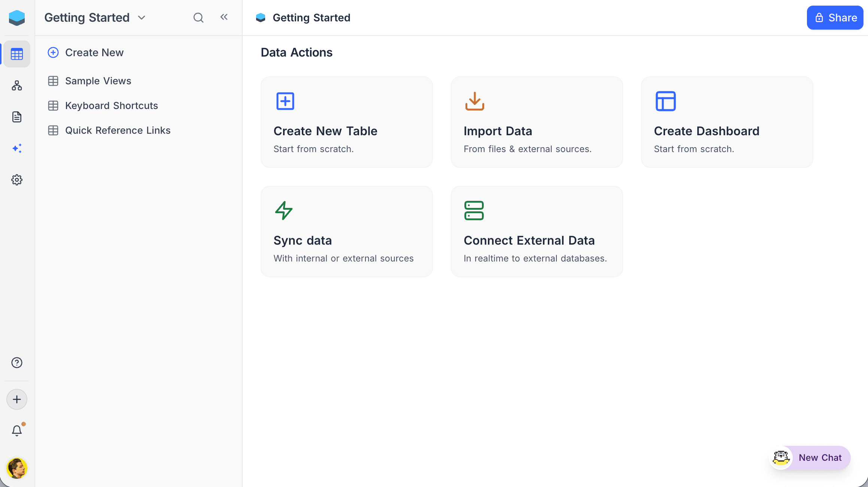Click the plus button in left rail
Screen dimensions: 868x487
click(x=17, y=399)
